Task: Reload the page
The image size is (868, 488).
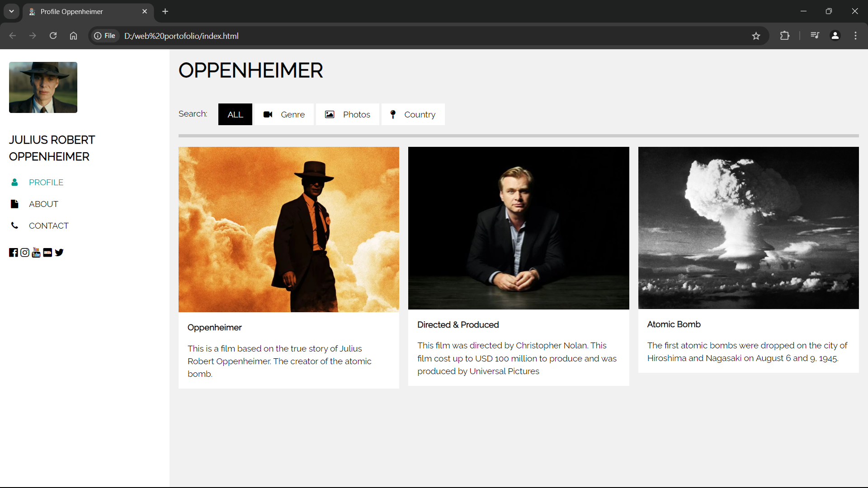Action: click(x=53, y=36)
